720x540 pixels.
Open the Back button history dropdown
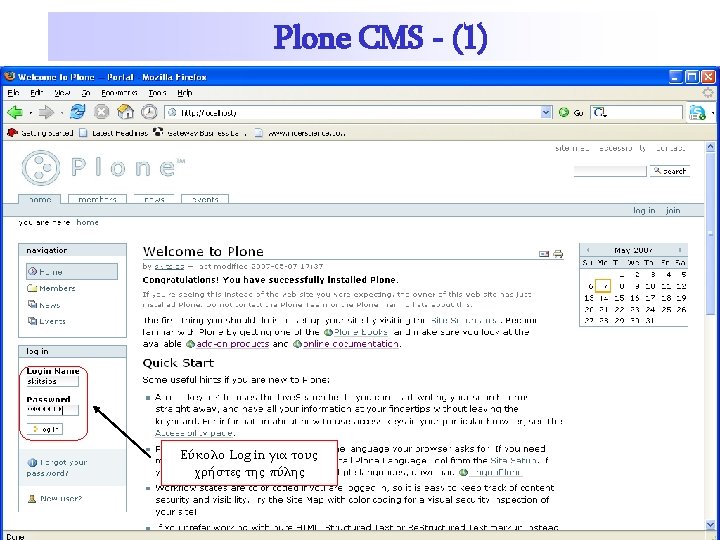(30, 112)
